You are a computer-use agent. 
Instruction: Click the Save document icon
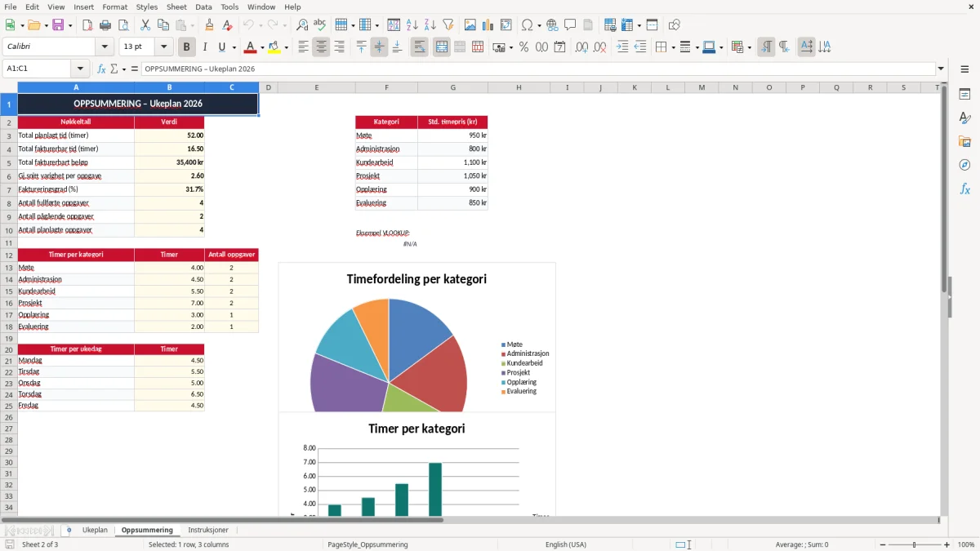57,25
